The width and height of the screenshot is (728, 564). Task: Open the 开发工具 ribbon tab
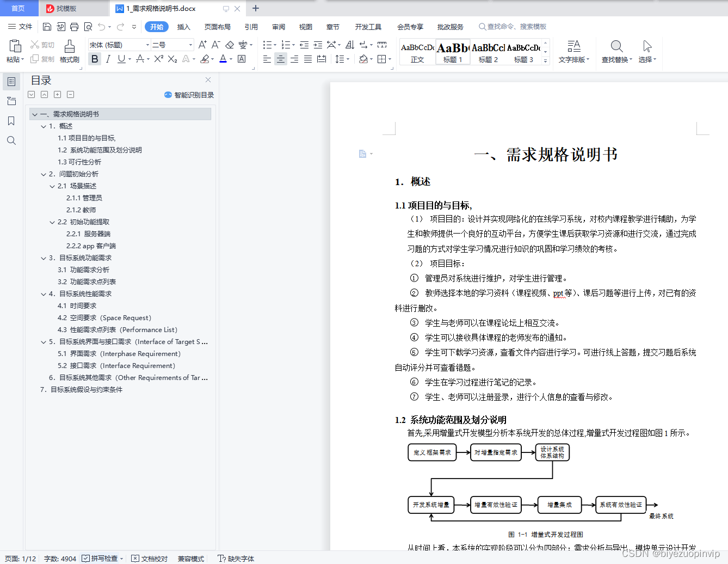[x=368, y=27]
